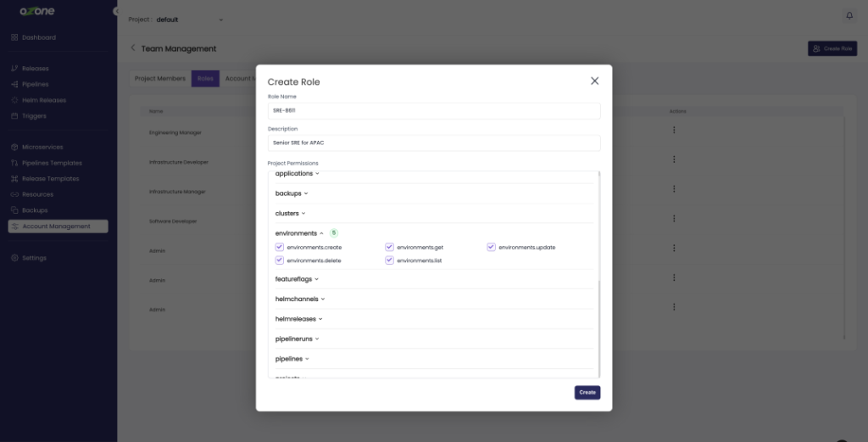Click the Pipelines sidebar icon
This screenshot has width=868, height=442.
tap(14, 85)
